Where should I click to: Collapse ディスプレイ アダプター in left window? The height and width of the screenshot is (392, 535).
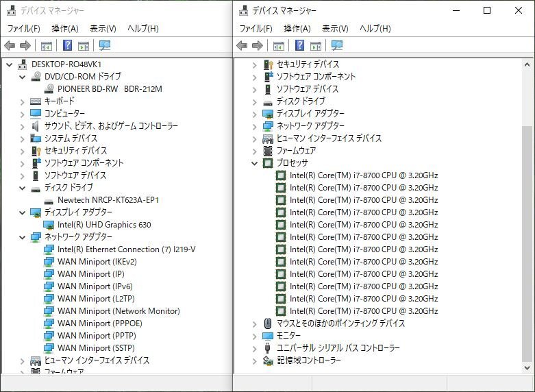coord(23,212)
